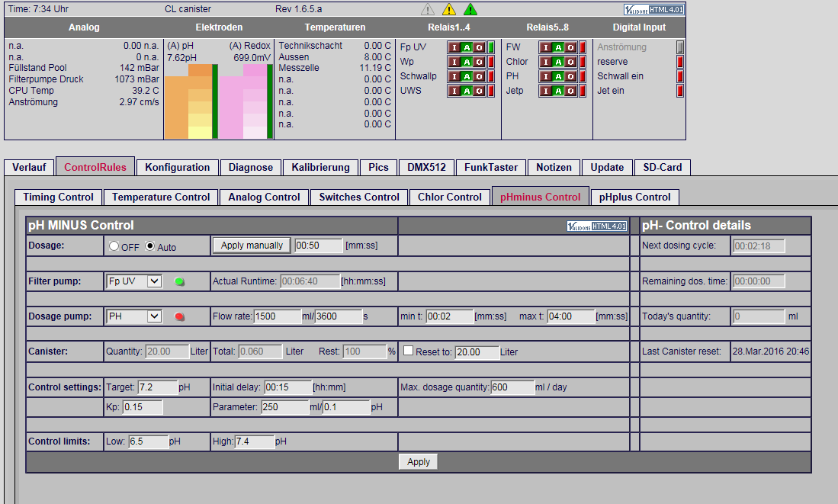Click the green warning triangle icon

point(470,9)
